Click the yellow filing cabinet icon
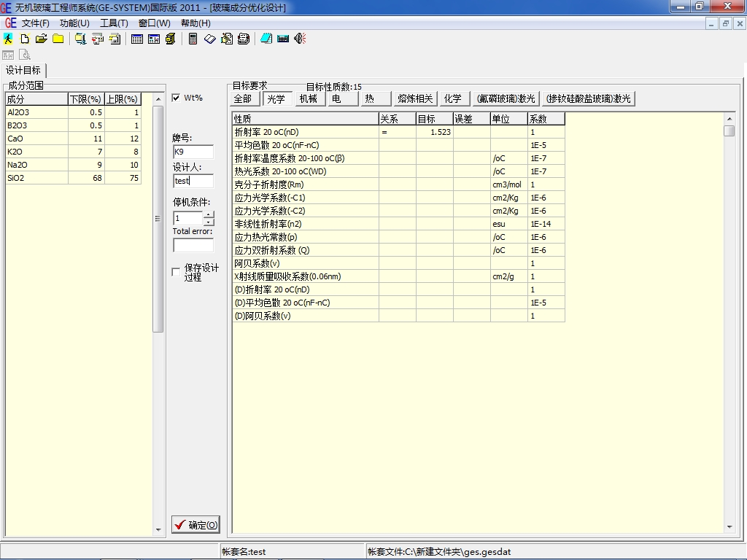This screenshot has width=747, height=560. pos(171,39)
